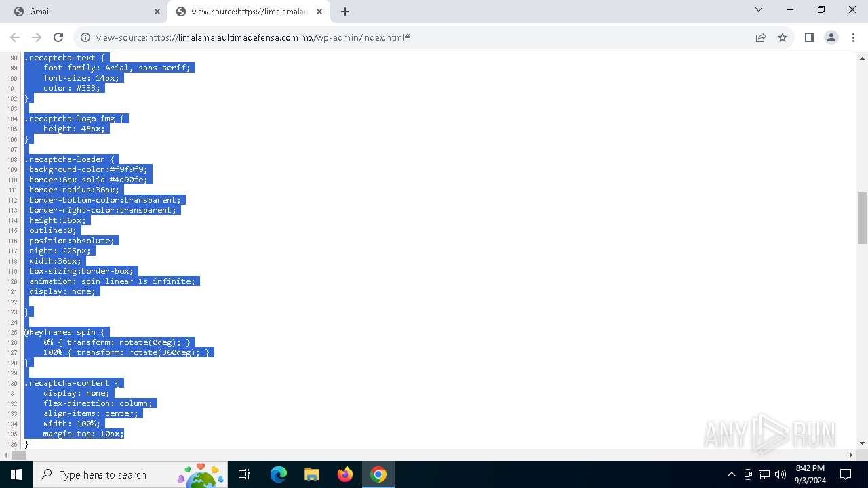Image resolution: width=868 pixels, height=488 pixels.
Task: Open the Chrome three-dot menu
Action: (x=853, y=37)
